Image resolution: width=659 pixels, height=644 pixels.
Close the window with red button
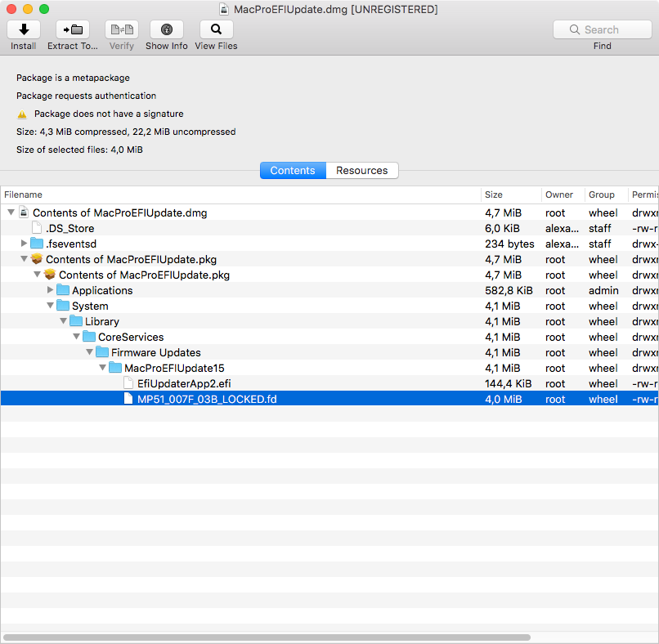coord(11,9)
